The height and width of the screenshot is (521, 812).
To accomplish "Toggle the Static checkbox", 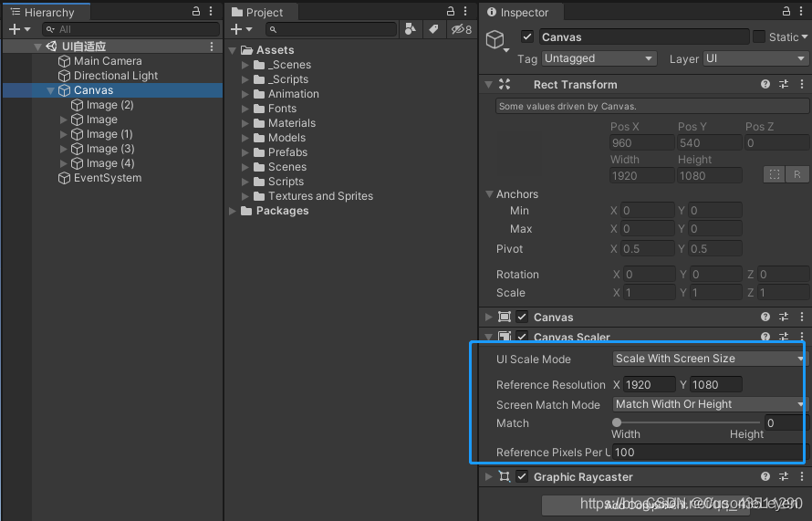I will pos(759,36).
